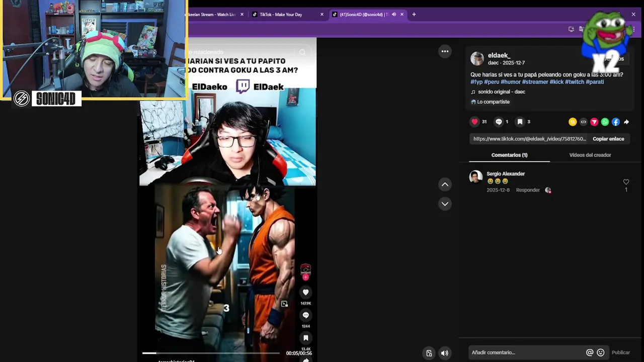The width and height of the screenshot is (644, 362).
Task: Open comments via the speech bubble icon
Action: pos(499,122)
